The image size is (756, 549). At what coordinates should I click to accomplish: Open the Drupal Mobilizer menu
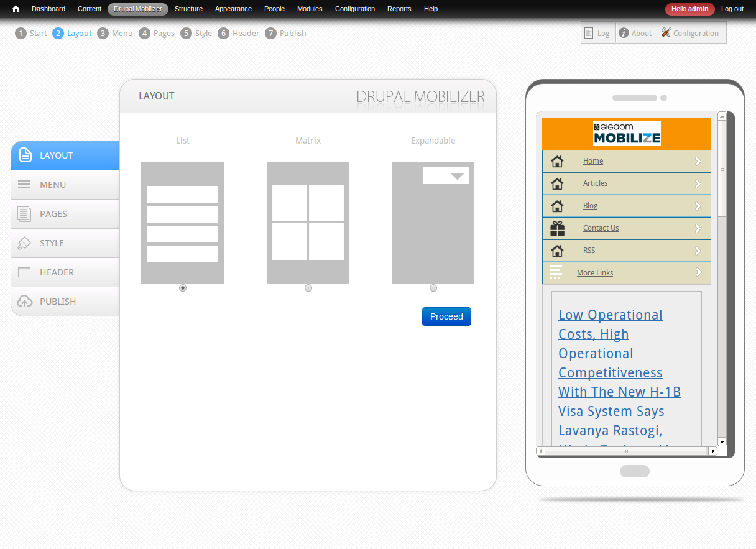137,9
